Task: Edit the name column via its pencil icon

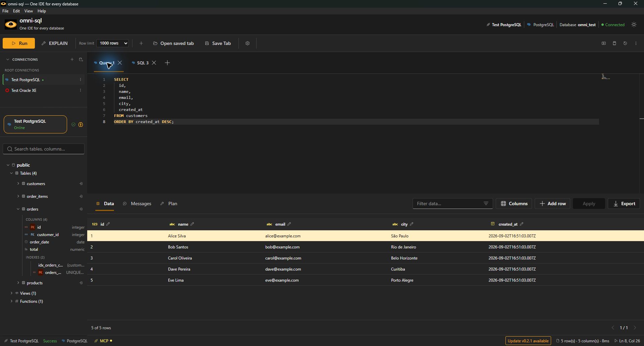Action: click(192, 224)
